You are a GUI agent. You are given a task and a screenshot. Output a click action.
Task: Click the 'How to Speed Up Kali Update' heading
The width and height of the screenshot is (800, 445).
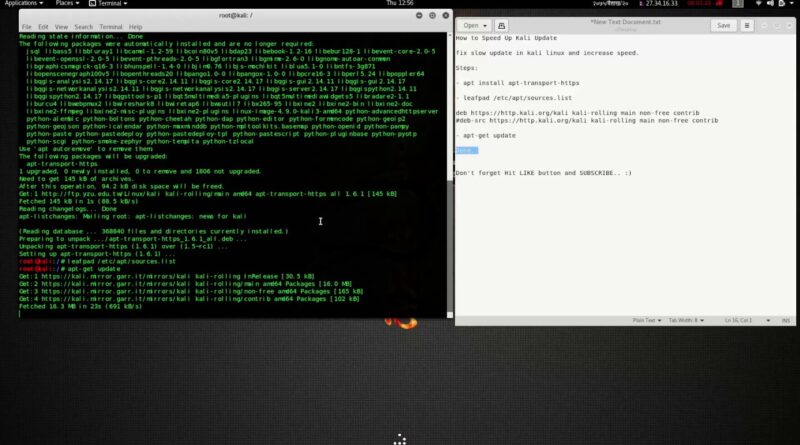[506, 38]
